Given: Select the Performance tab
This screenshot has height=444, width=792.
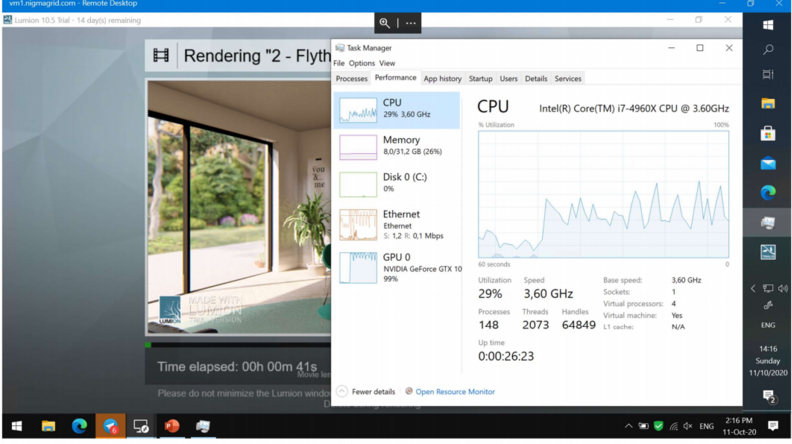Looking at the screenshot, I should coord(395,78).
